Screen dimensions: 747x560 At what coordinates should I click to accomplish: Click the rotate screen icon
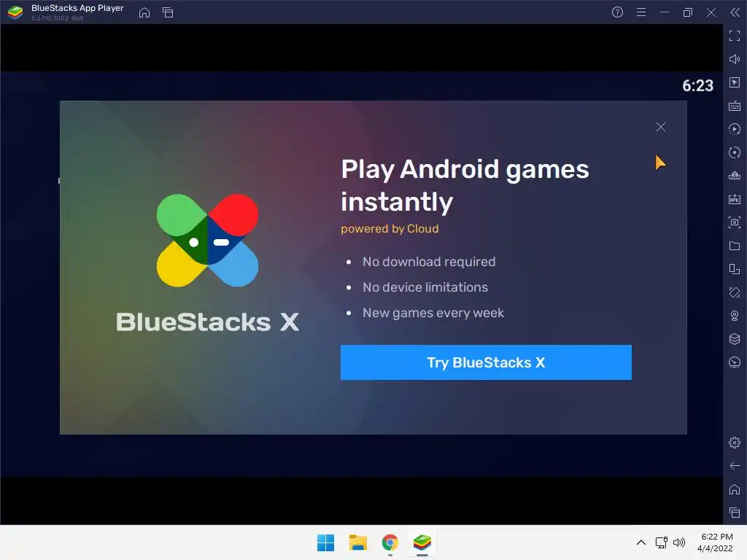[x=735, y=292]
